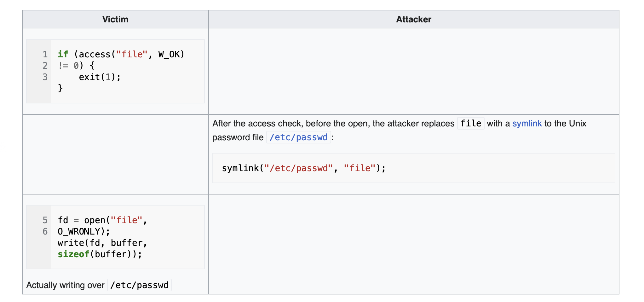The width and height of the screenshot is (644, 302).
Task: Click line number 3 in gutter
Action: [x=45, y=77]
